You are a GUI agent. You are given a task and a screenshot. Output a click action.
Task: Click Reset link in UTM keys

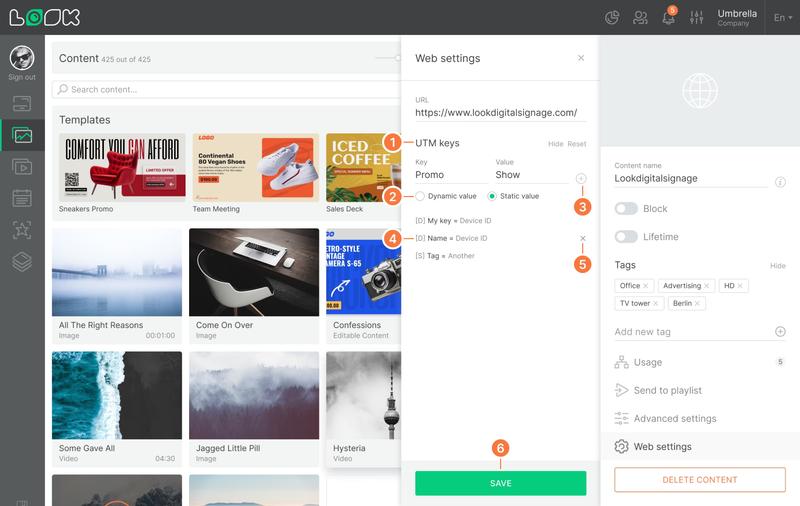click(577, 144)
